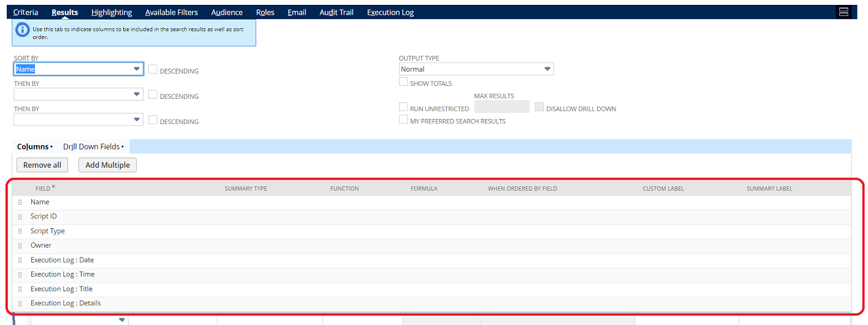Check the Run Unrestricted checkbox
This screenshot has width=868, height=325.
403,107
